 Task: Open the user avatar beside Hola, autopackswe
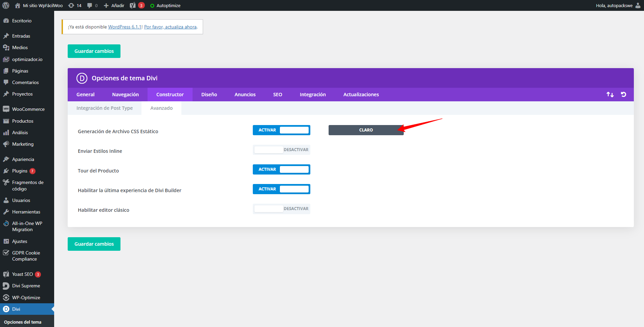click(x=638, y=5)
